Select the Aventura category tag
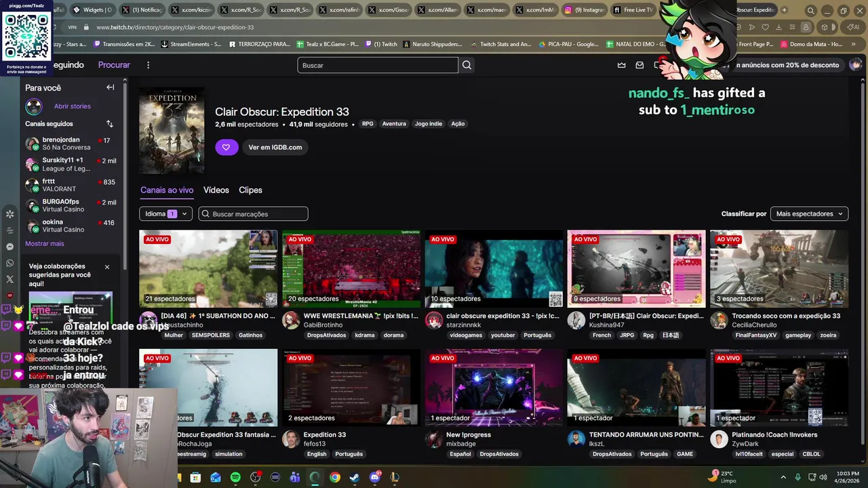868x488 pixels. click(394, 124)
